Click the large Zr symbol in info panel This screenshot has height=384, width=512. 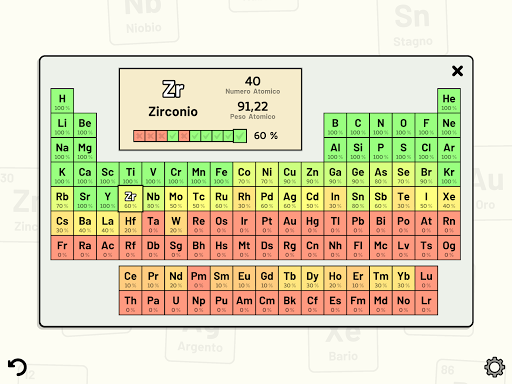[x=173, y=89]
